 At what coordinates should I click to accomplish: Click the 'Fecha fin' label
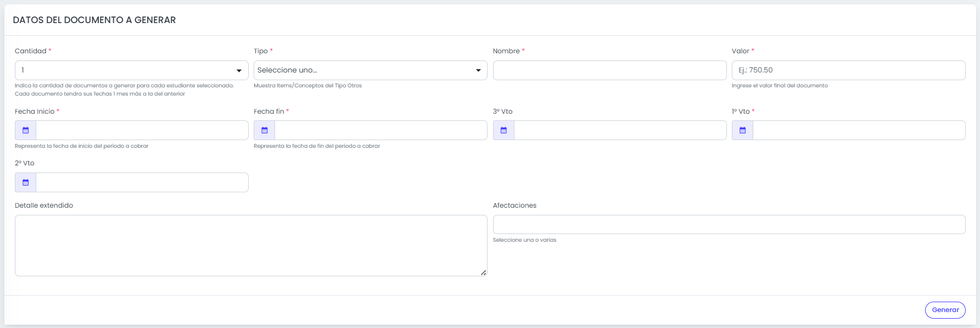coord(269,112)
